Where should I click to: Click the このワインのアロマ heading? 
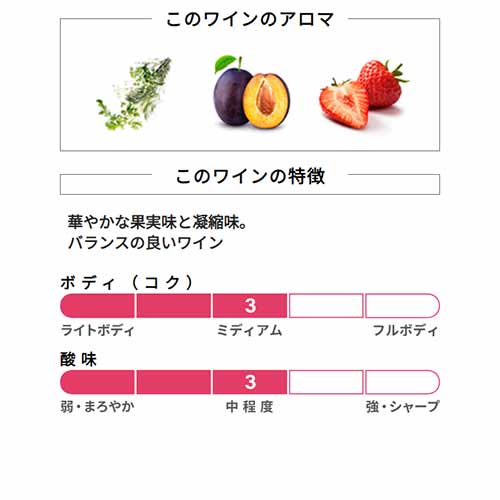click(250, 19)
